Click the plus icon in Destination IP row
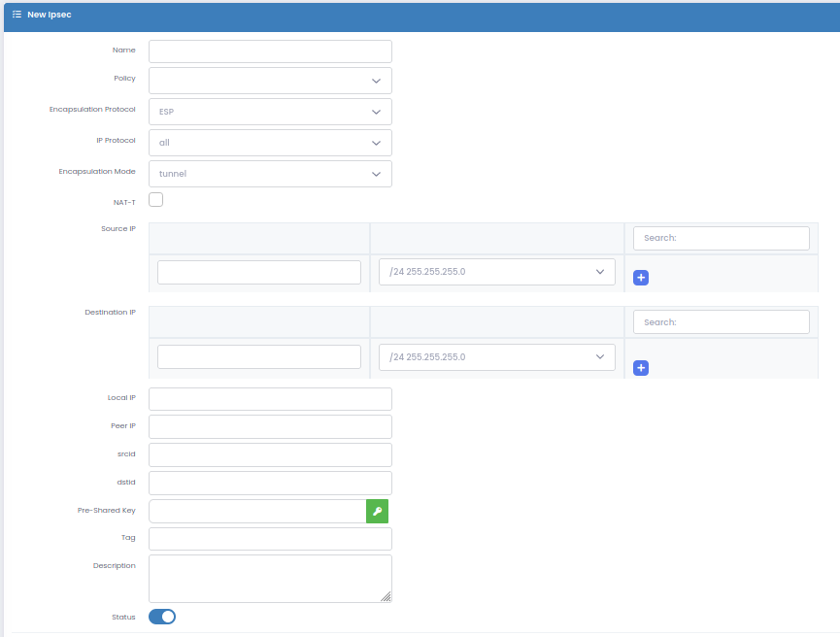Screen dimensions: 840x637 (641, 368)
